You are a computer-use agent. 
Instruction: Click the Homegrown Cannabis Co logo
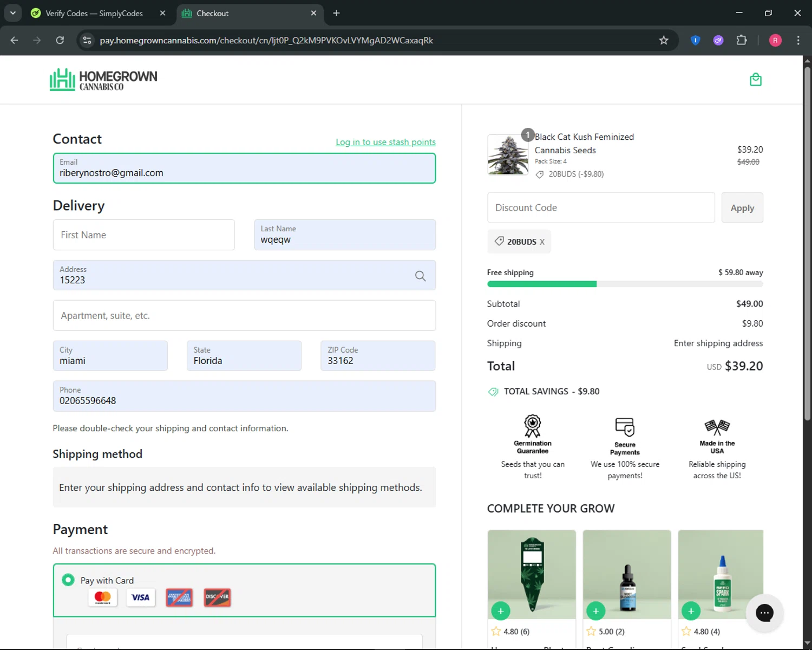pos(103,80)
